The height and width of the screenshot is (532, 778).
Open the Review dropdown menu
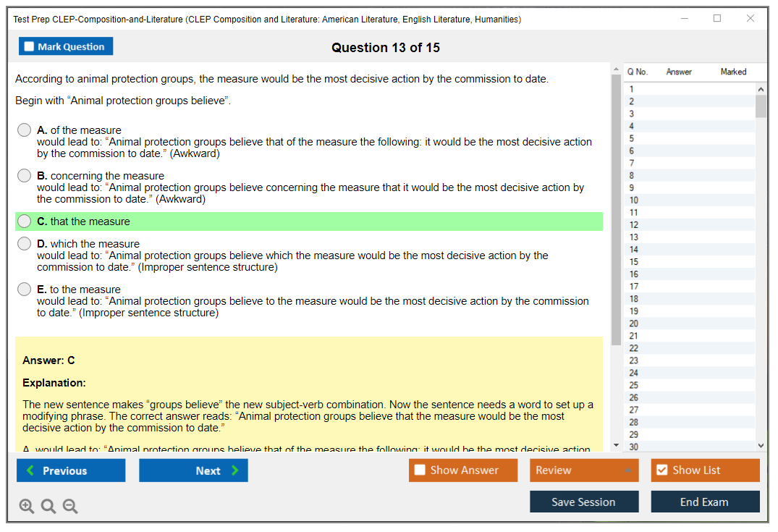click(584, 470)
